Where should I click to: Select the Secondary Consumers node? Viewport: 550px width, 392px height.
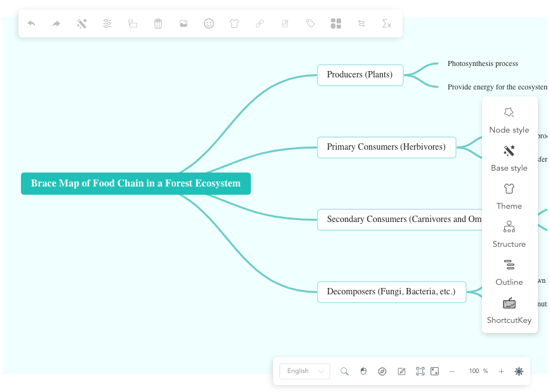pos(399,219)
